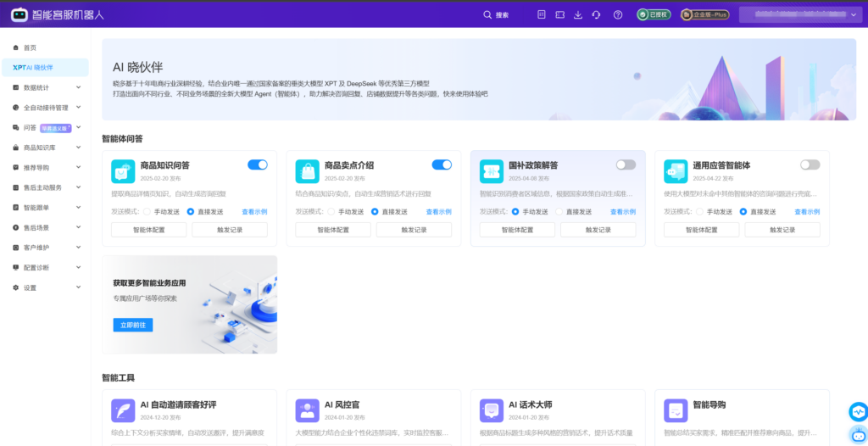Click the 已授权 authorized badge
This screenshot has width=868, height=446.
(x=654, y=15)
